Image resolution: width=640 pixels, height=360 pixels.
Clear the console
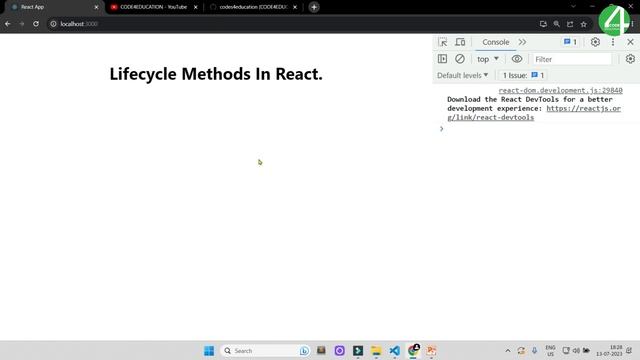click(x=460, y=59)
